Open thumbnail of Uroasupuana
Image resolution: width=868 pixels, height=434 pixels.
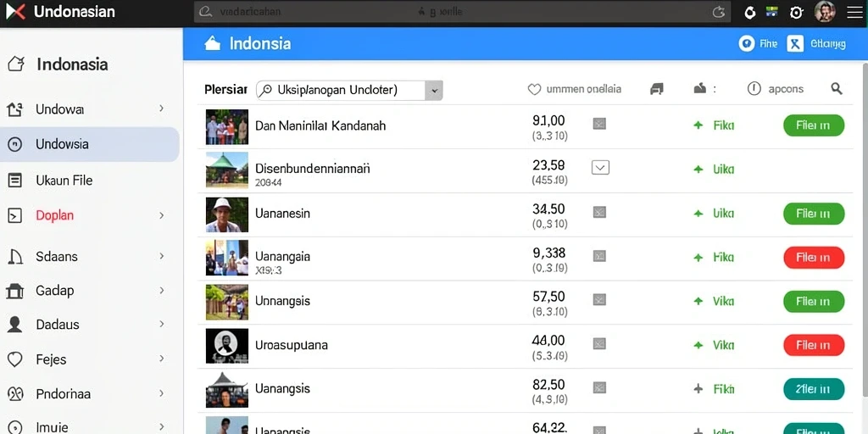[227, 346]
